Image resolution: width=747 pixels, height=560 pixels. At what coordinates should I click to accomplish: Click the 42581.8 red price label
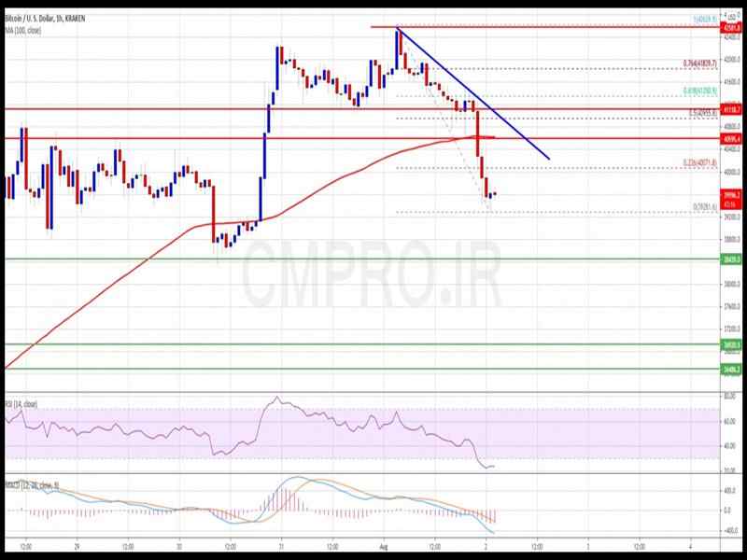[x=731, y=28]
